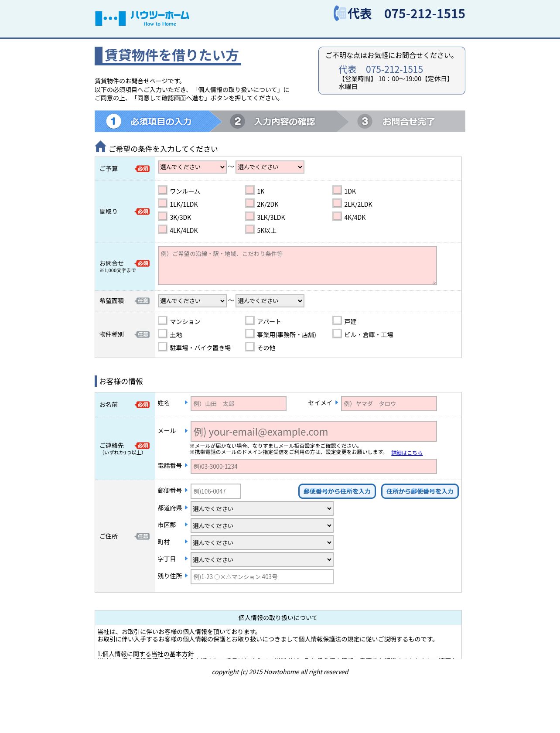Click the 郵便番号 postal code field
The width and height of the screenshot is (560, 733).
tap(215, 491)
